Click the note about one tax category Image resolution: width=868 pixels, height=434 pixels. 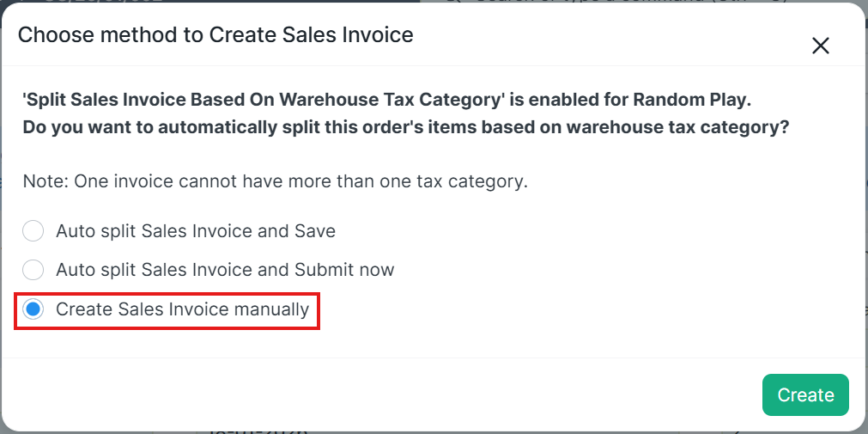(x=275, y=181)
